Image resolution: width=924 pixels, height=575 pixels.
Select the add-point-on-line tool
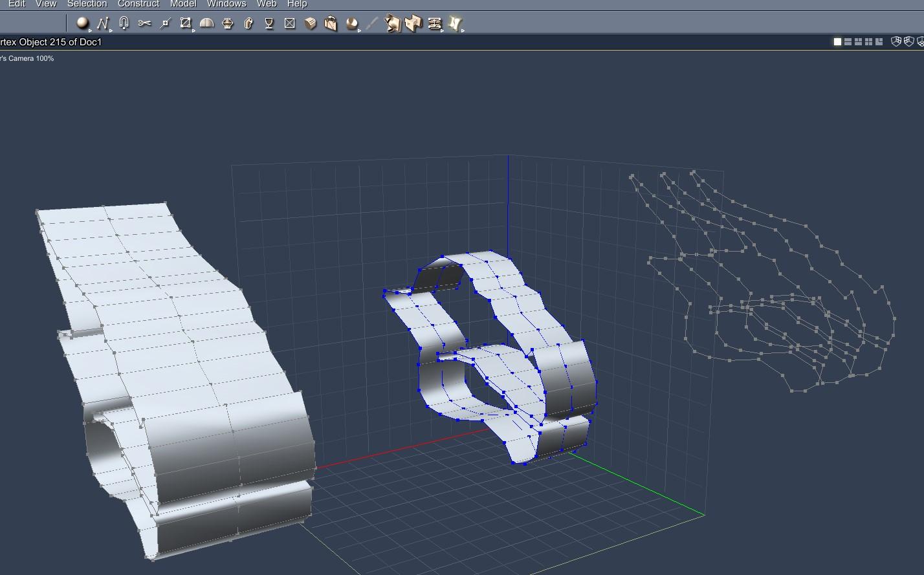165,23
